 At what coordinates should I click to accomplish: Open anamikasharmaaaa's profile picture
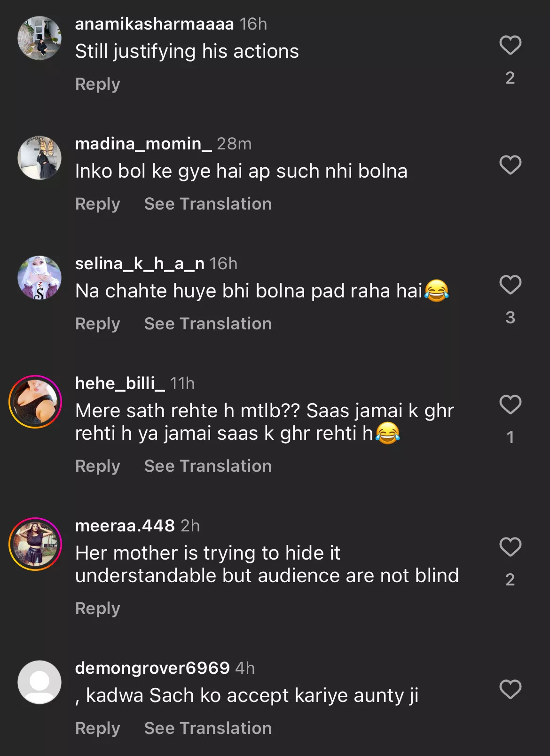pyautogui.click(x=39, y=38)
